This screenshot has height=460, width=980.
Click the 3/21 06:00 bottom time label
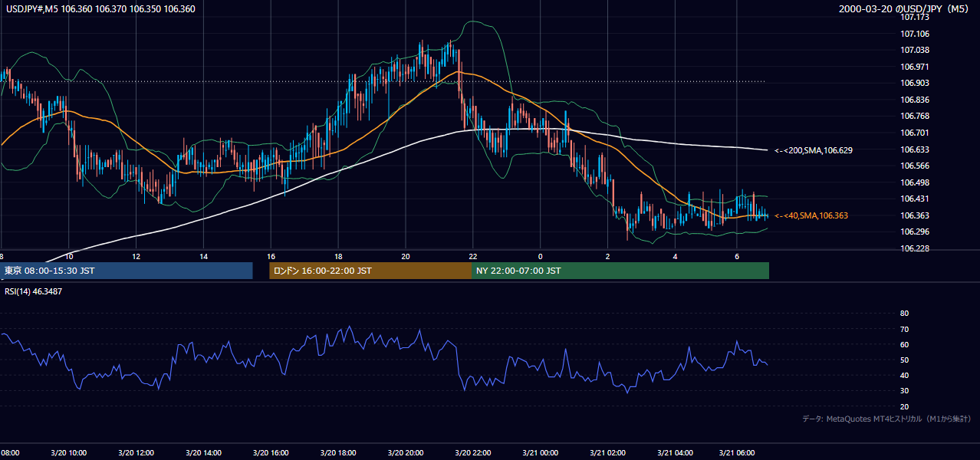point(736,453)
